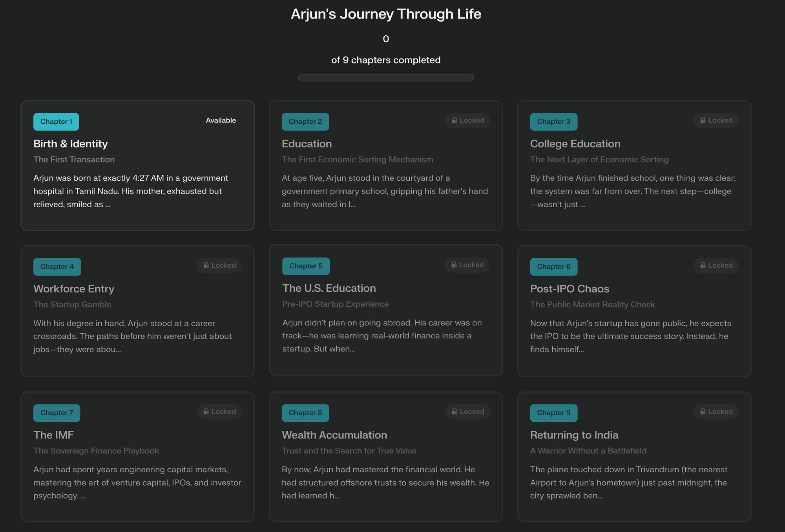The height and width of the screenshot is (532, 785).
Task: Click the lock icon on Chapter 6
Action: pyautogui.click(x=703, y=265)
